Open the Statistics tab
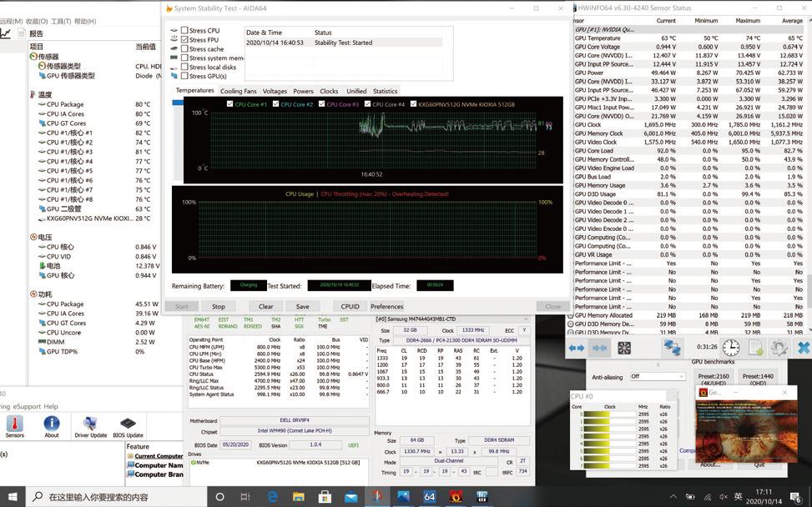This screenshot has height=507, width=812. (385, 91)
